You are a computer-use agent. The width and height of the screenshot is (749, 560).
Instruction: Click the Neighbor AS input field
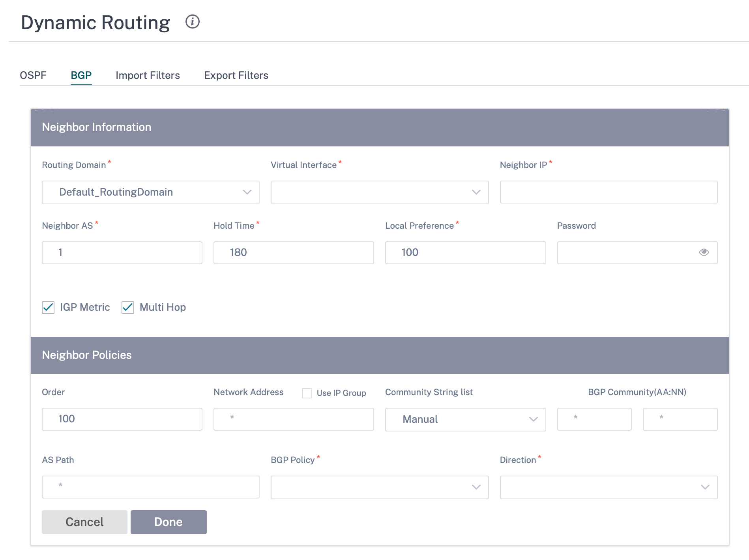coord(122,253)
